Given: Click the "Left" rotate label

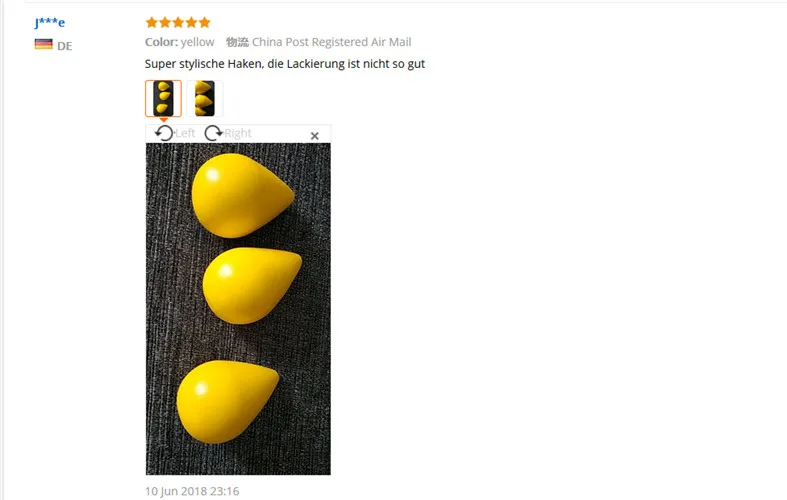Looking at the screenshot, I should coord(185,133).
